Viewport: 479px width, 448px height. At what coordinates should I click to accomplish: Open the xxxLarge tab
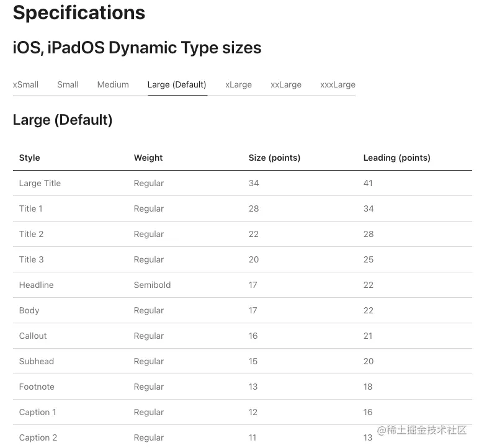tap(338, 84)
